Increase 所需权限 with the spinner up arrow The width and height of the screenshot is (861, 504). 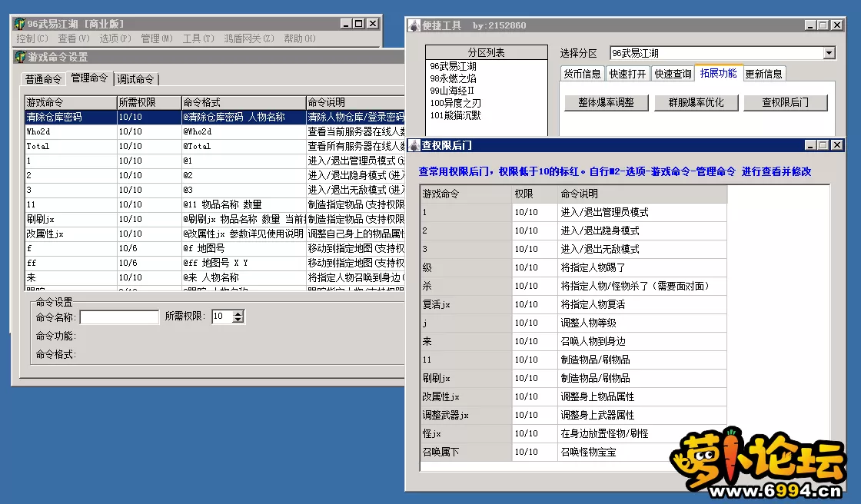pos(238,313)
